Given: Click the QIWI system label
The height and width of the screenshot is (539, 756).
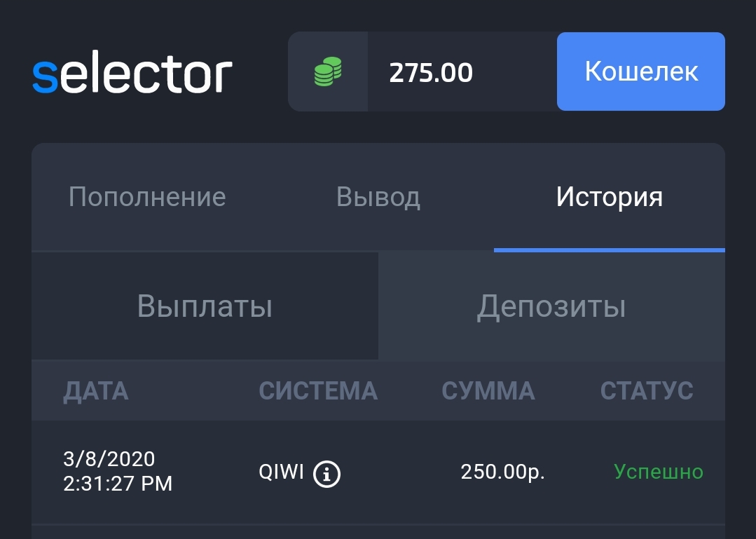Looking at the screenshot, I should pos(282,472).
